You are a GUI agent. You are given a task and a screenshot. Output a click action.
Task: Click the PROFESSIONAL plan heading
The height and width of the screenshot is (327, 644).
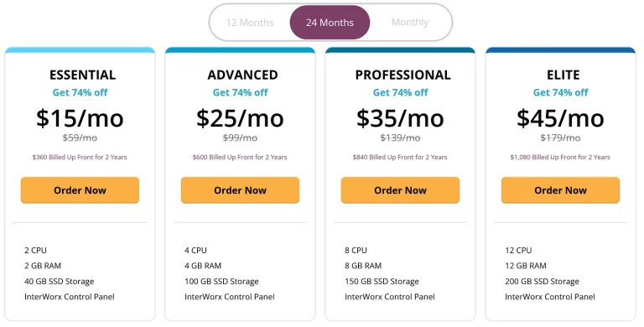(402, 75)
